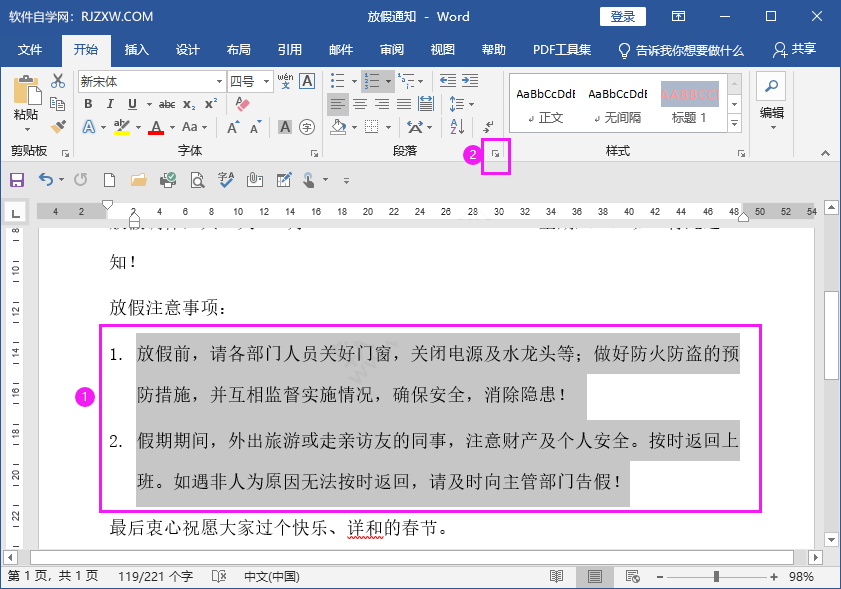Open the font name dropdown
The image size is (841, 589).
[219, 81]
